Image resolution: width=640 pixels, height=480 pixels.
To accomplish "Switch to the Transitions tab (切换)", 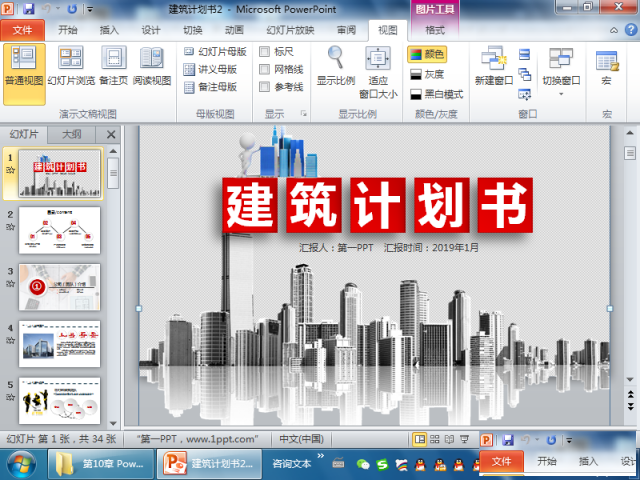I will (193, 30).
